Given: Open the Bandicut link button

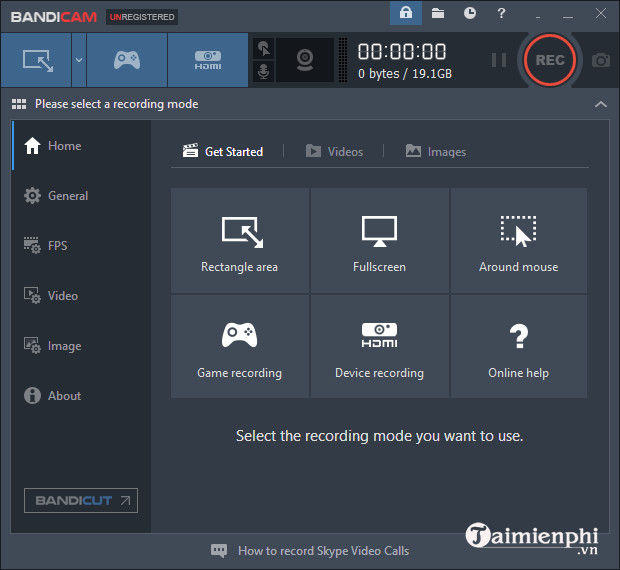Looking at the screenshot, I should (x=81, y=500).
